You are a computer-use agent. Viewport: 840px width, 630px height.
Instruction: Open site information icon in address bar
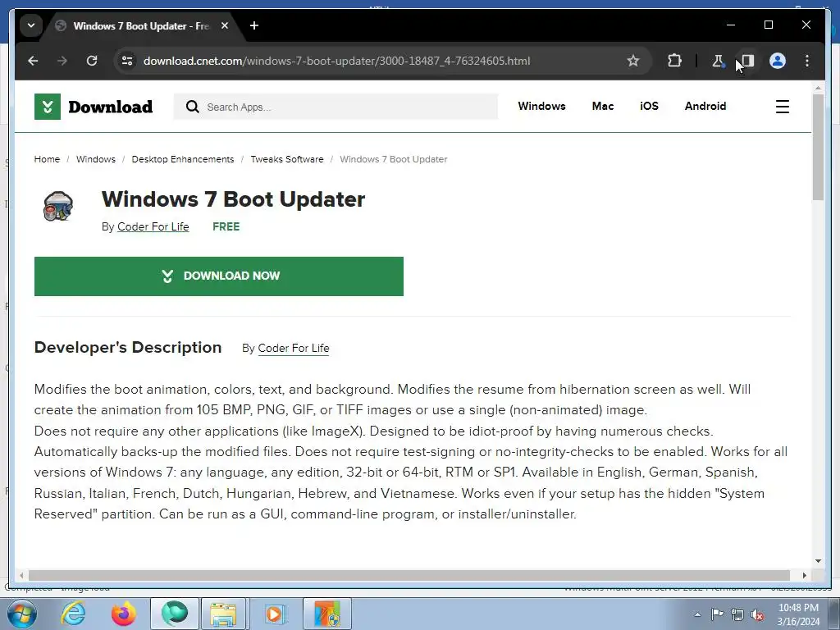(127, 61)
